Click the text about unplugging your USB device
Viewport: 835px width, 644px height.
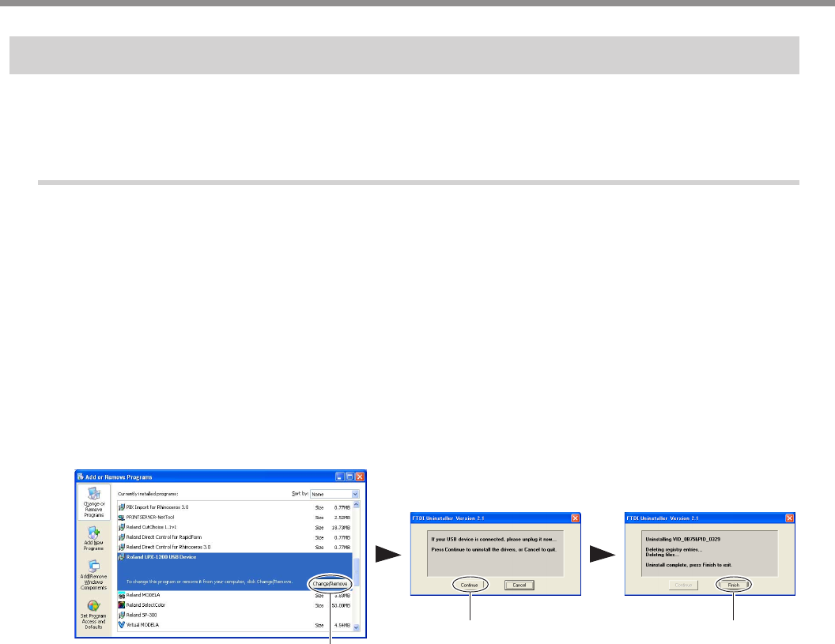point(493,539)
